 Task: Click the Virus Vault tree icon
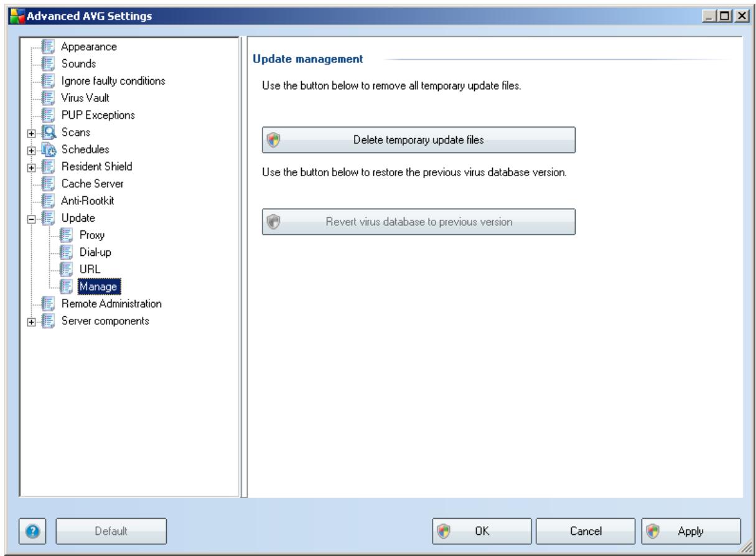click(48, 98)
